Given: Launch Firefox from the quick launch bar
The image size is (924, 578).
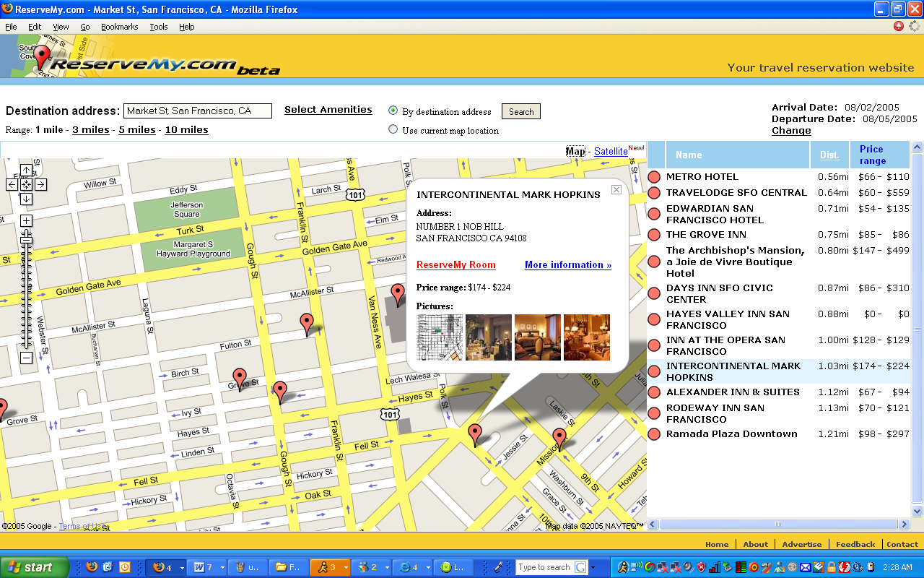Looking at the screenshot, I should click(91, 567).
